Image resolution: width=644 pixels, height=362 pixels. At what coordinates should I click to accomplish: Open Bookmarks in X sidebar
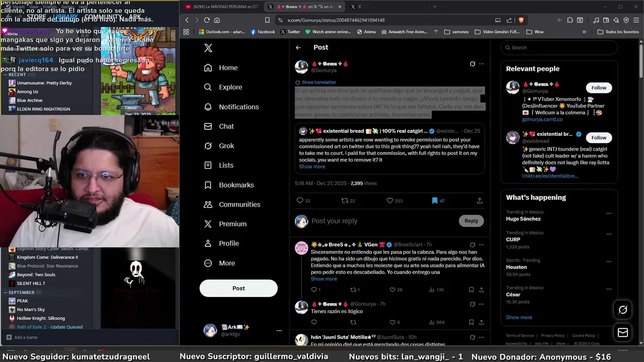tap(229, 185)
